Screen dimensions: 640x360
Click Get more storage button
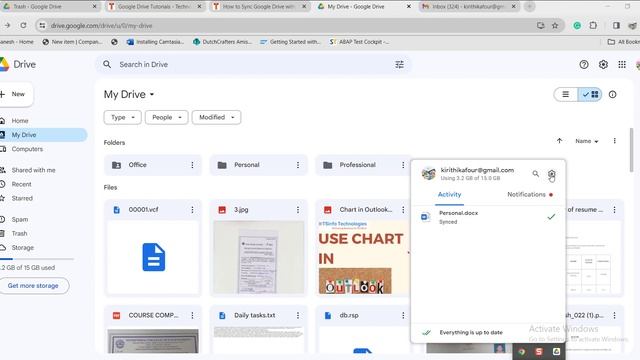33,286
